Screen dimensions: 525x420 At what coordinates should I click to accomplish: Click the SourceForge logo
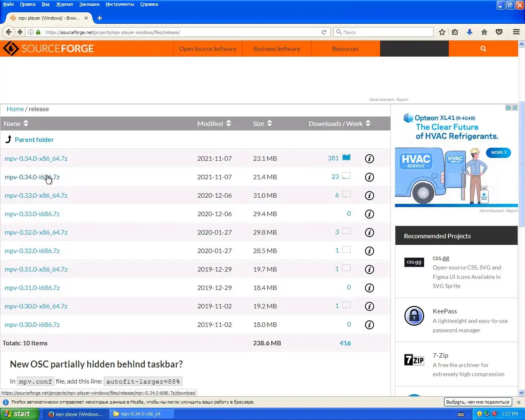point(48,48)
